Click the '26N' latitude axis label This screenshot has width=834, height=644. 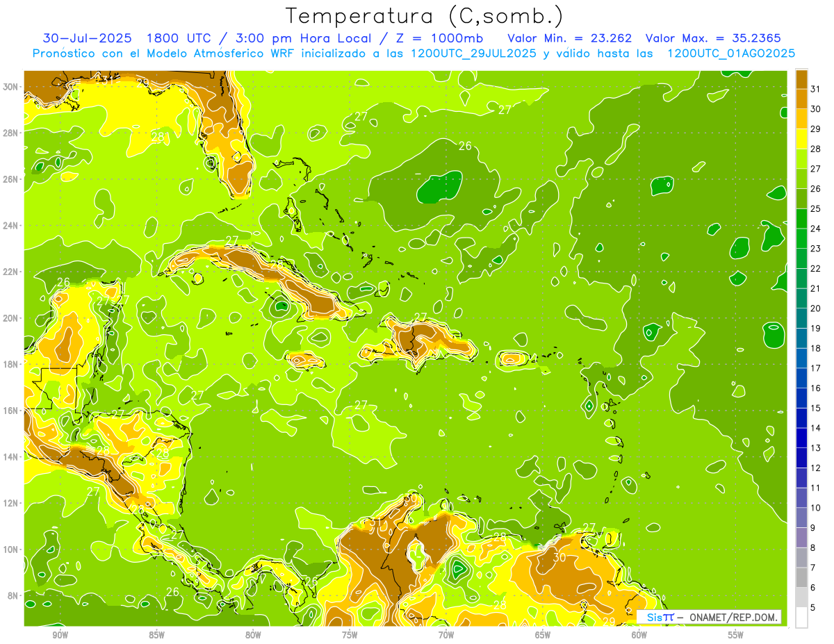point(11,179)
